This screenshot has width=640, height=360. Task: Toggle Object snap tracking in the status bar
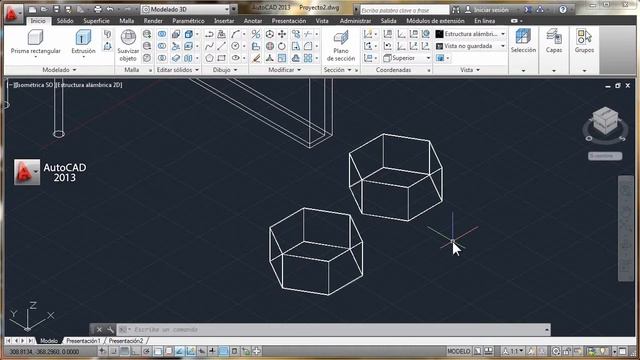[x=180, y=351]
